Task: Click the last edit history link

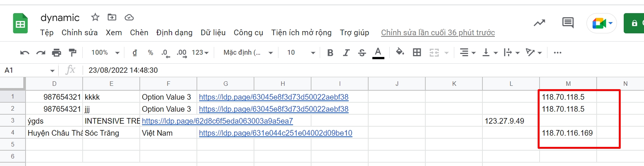Action: point(438,33)
